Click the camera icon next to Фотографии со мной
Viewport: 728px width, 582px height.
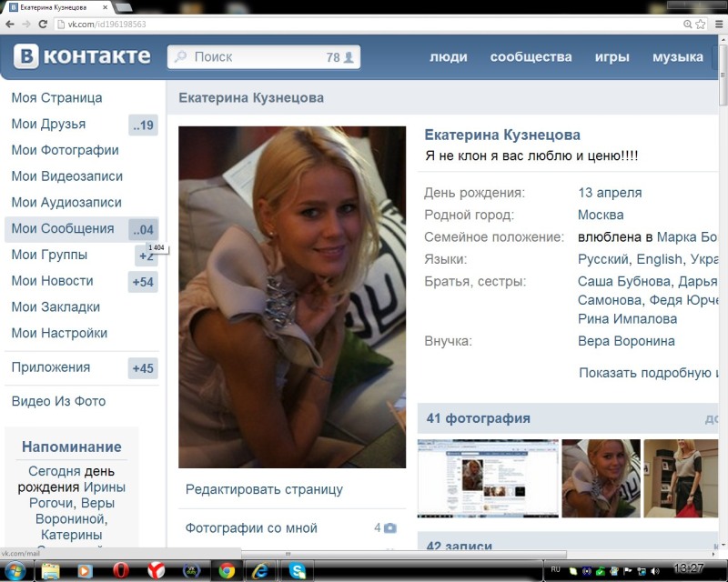[x=390, y=527]
